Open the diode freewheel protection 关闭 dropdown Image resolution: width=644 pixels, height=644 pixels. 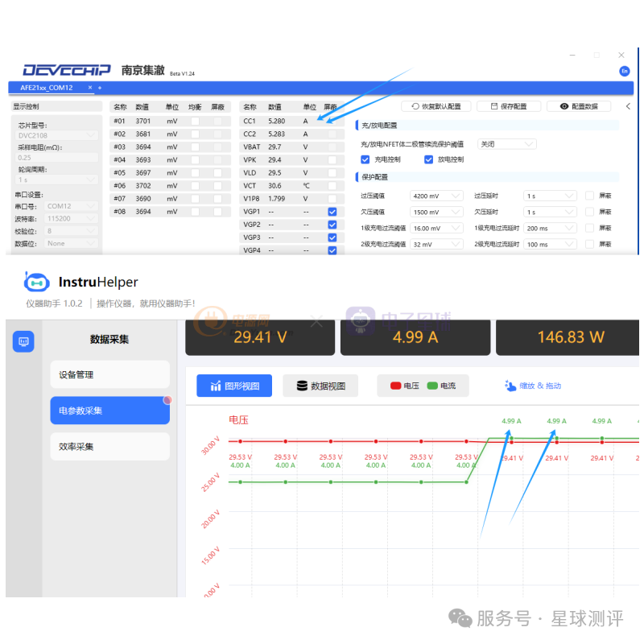tap(506, 144)
